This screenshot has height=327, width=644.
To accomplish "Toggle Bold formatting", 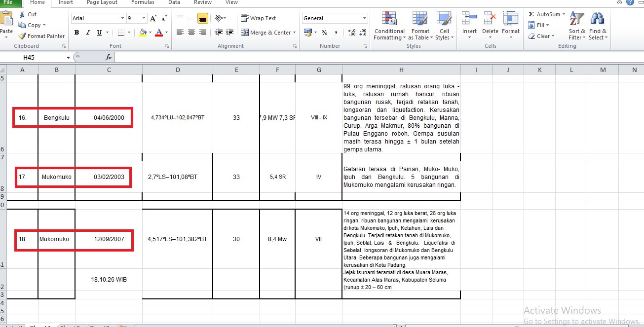I will click(76, 33).
